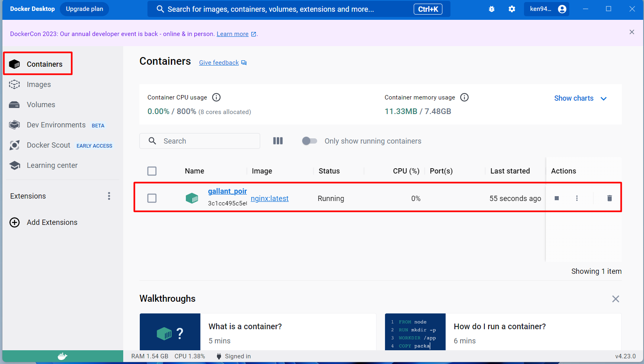Image resolution: width=644 pixels, height=364 pixels.
Task: Open Learning center in the sidebar
Action: click(x=52, y=165)
